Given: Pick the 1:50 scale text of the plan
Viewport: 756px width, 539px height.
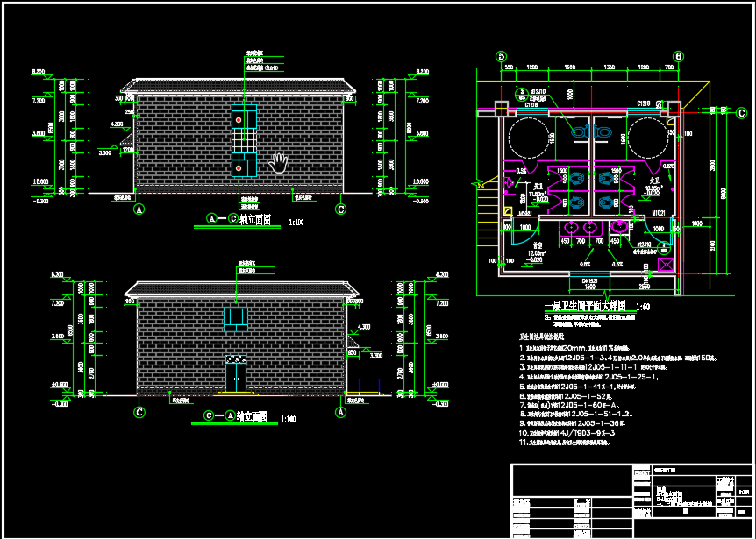Looking at the screenshot, I should (643, 307).
